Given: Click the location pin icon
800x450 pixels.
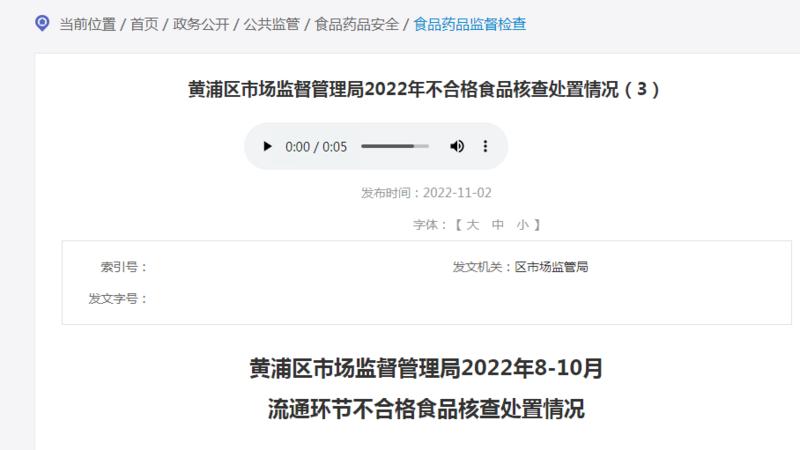Looking at the screenshot, I should coord(42,23).
